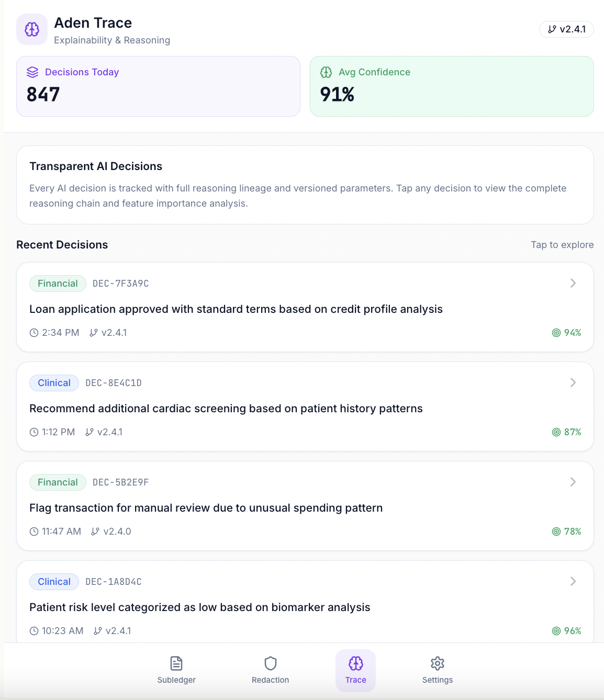Click the Aden Trace brain logo icon
604x700 pixels.
[x=32, y=29]
